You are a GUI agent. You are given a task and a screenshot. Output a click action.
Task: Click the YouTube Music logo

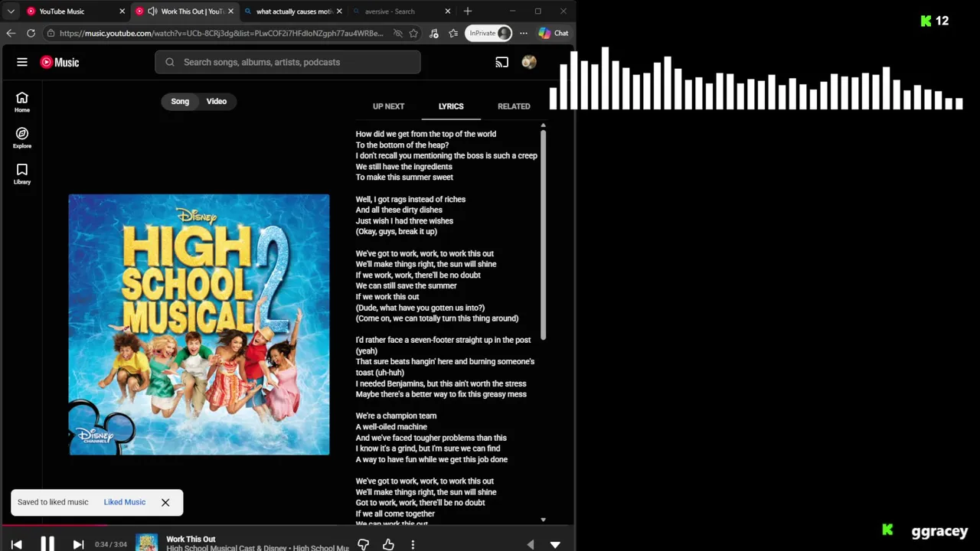(x=60, y=62)
